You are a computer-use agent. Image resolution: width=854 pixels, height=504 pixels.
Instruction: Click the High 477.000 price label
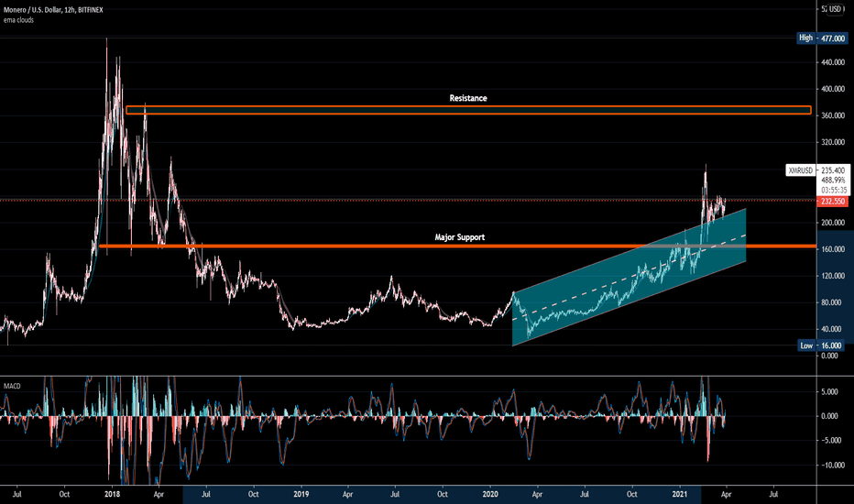point(822,38)
